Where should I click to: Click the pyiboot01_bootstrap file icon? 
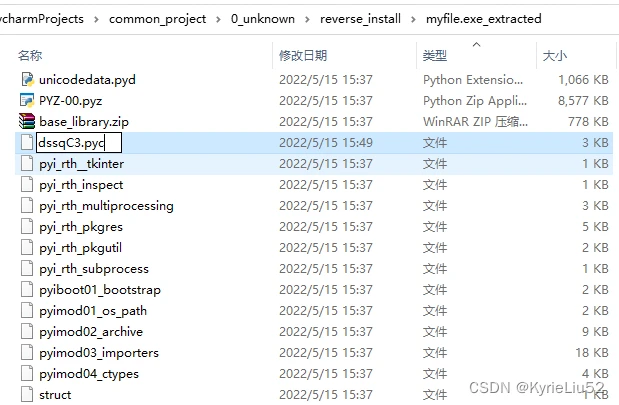(27, 290)
